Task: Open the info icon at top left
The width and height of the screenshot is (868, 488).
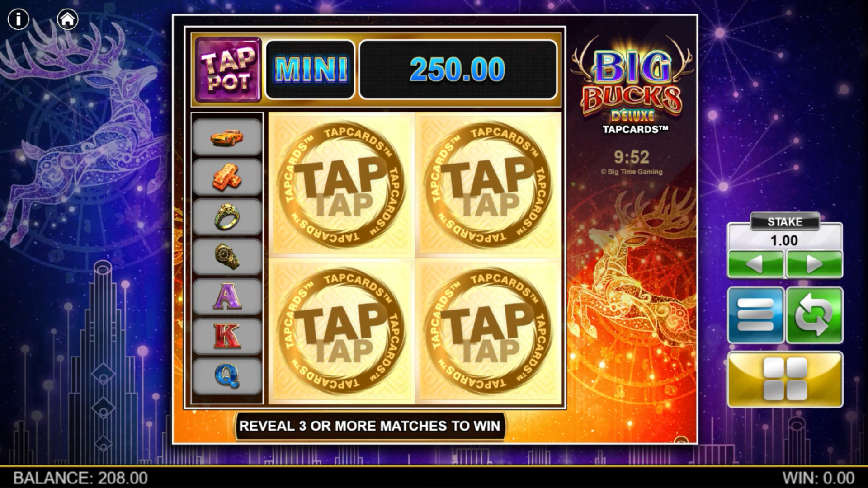Action: 19,19
